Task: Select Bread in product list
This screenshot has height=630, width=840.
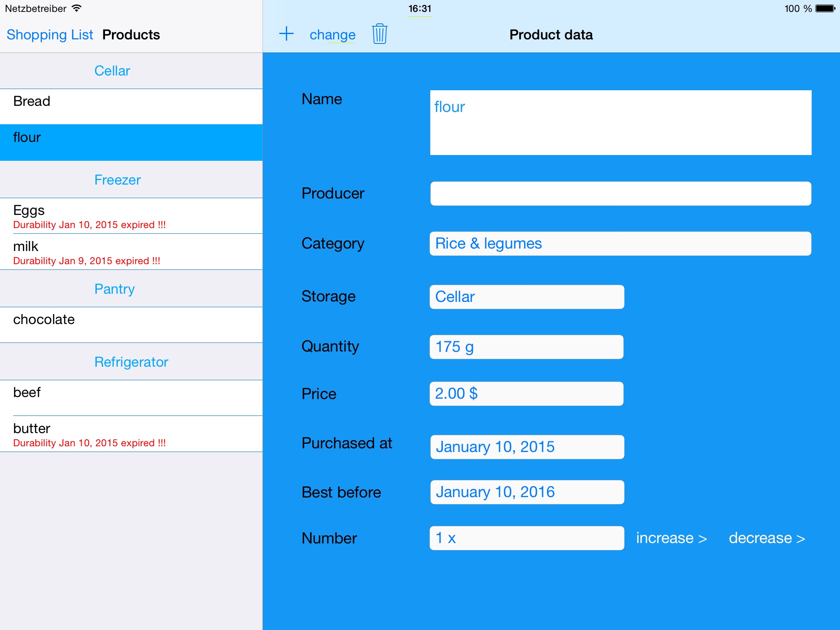Action: [131, 107]
